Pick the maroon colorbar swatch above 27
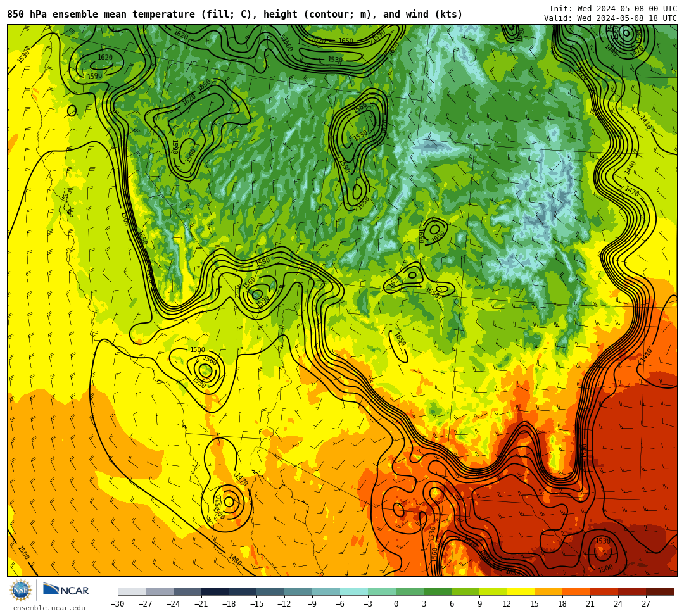684x616 pixels. 660,591
